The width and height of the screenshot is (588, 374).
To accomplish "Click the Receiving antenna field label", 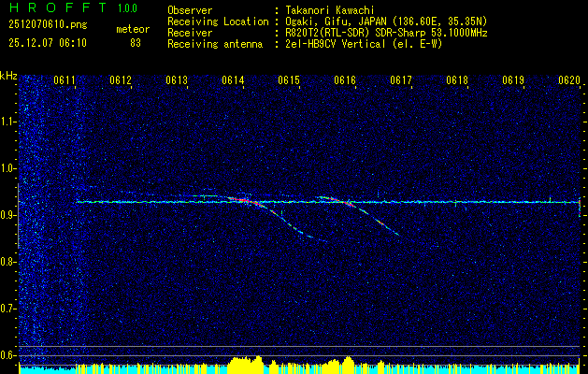I will 215,44.
